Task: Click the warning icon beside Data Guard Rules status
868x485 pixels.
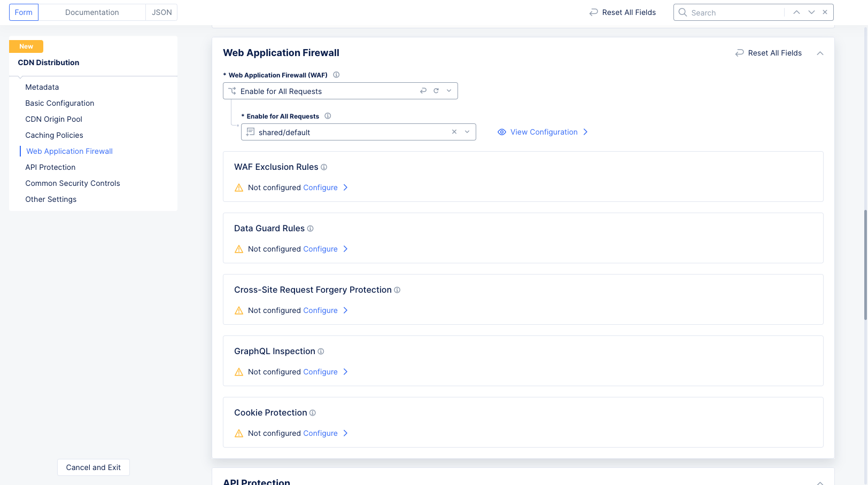Action: tap(238, 249)
